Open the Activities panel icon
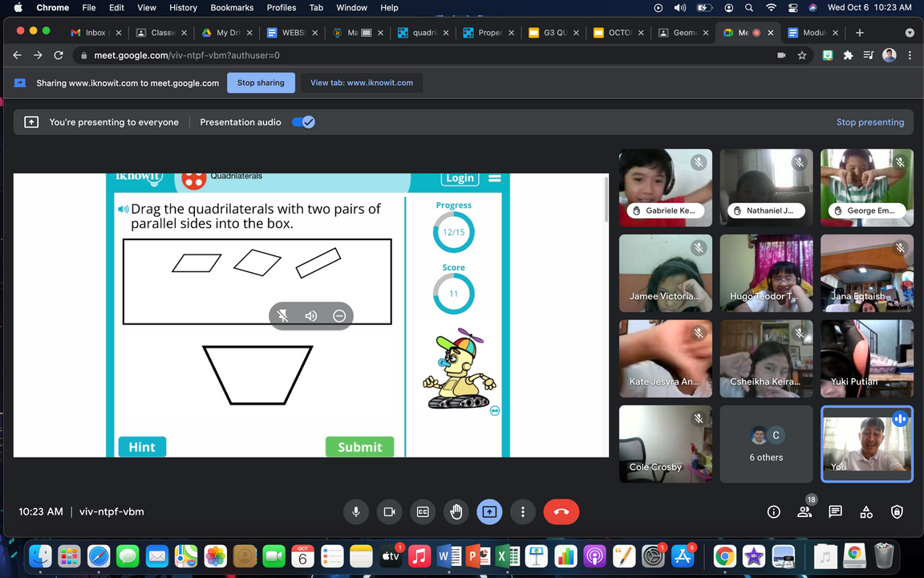The height and width of the screenshot is (578, 924). click(866, 511)
